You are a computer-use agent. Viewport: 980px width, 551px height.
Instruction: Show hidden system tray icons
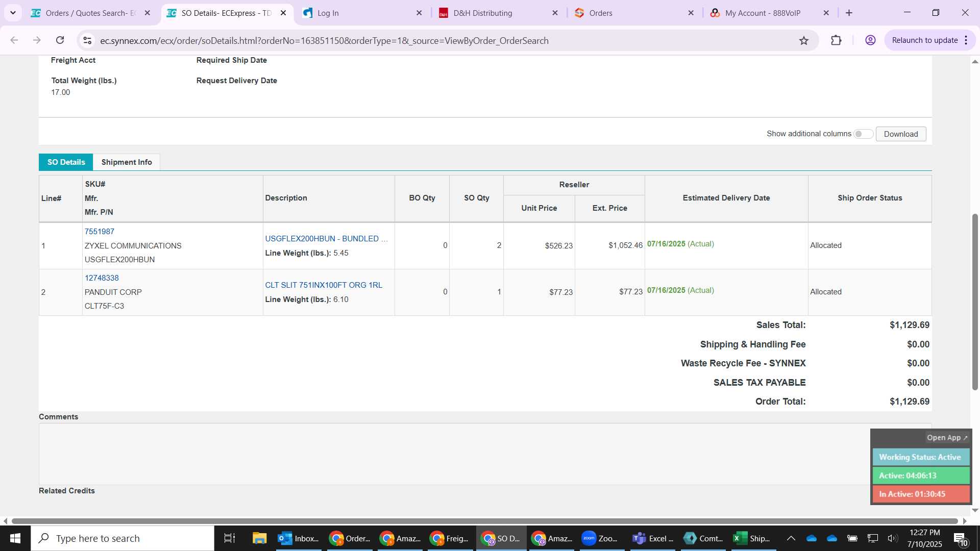pyautogui.click(x=791, y=538)
